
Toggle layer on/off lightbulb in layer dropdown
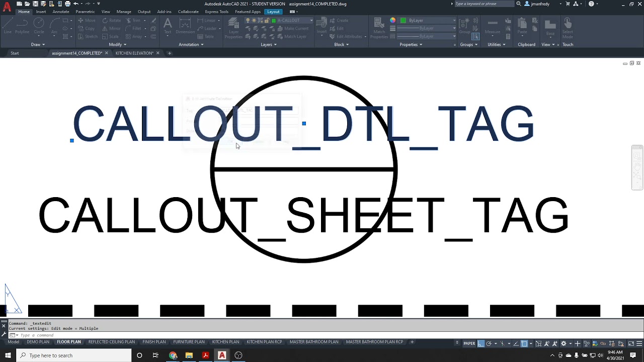248,21
